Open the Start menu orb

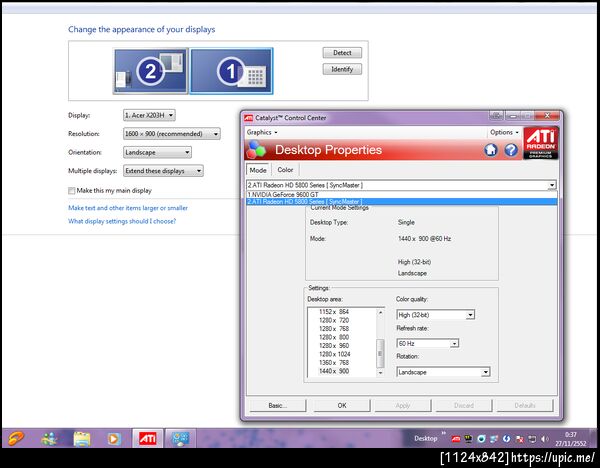pos(14,438)
